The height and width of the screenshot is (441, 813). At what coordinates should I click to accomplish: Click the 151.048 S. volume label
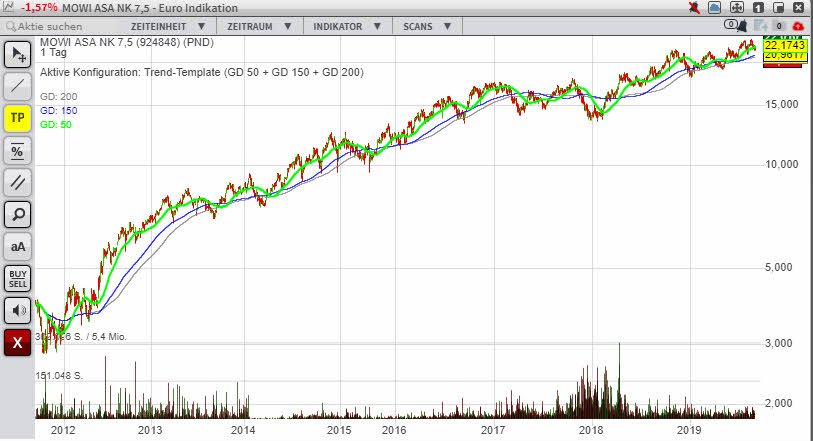point(59,376)
